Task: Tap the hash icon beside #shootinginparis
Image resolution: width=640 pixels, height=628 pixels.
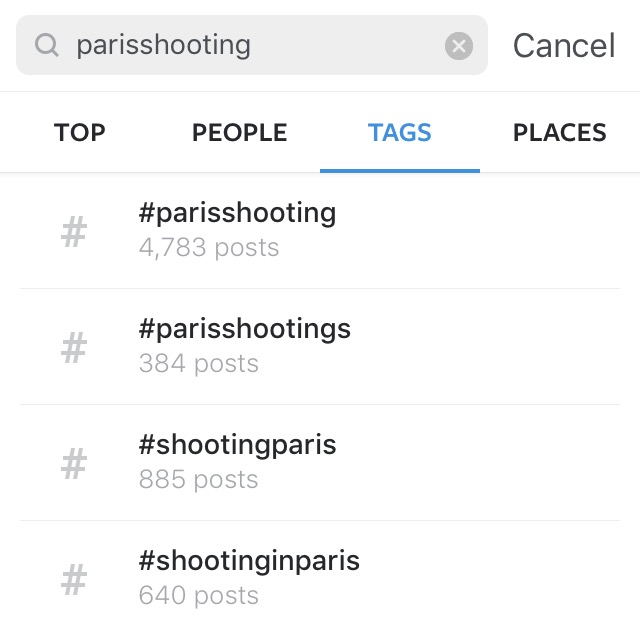Action: (74, 580)
